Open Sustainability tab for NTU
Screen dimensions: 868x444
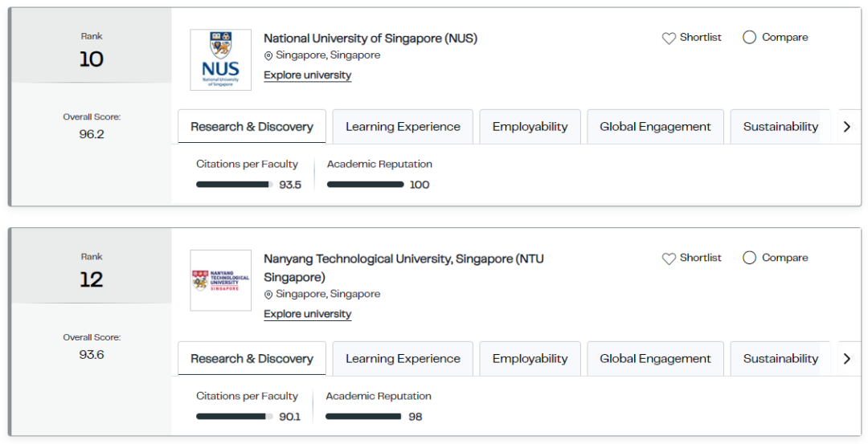click(780, 358)
